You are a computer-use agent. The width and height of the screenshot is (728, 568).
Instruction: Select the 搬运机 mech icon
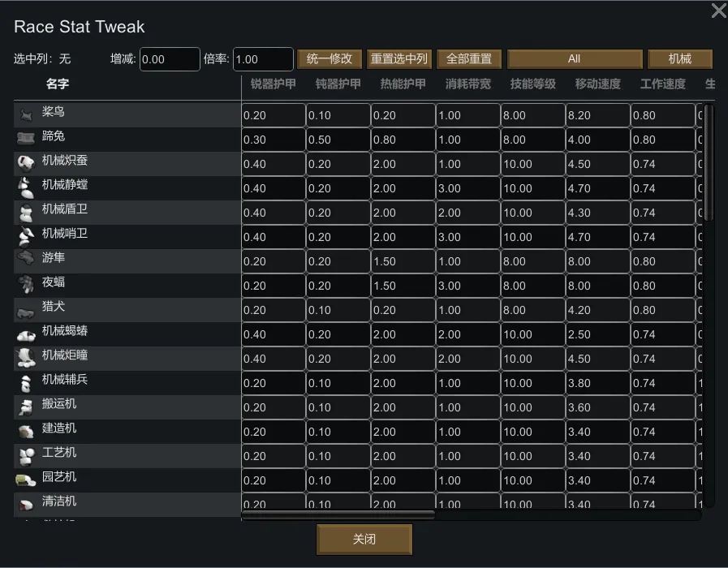click(x=25, y=407)
